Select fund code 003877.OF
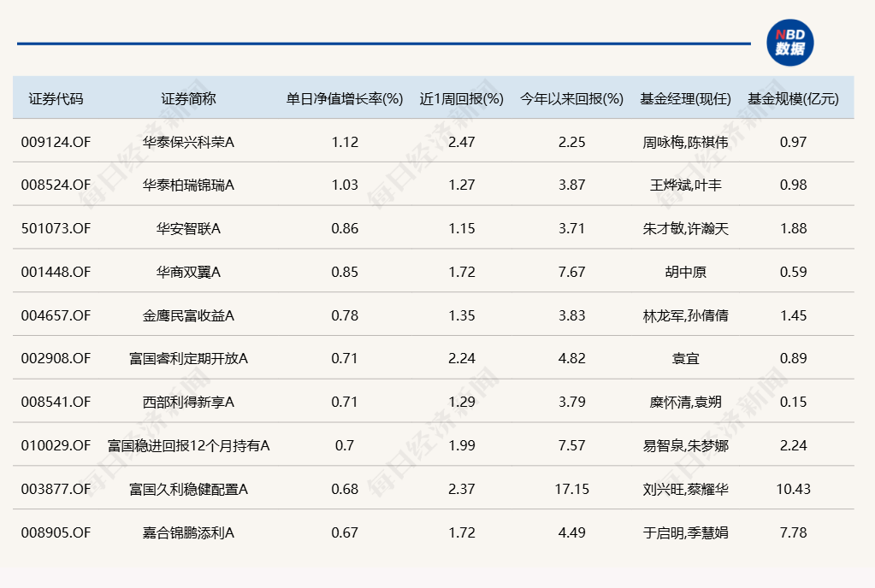The height and width of the screenshot is (588, 875). coord(56,489)
